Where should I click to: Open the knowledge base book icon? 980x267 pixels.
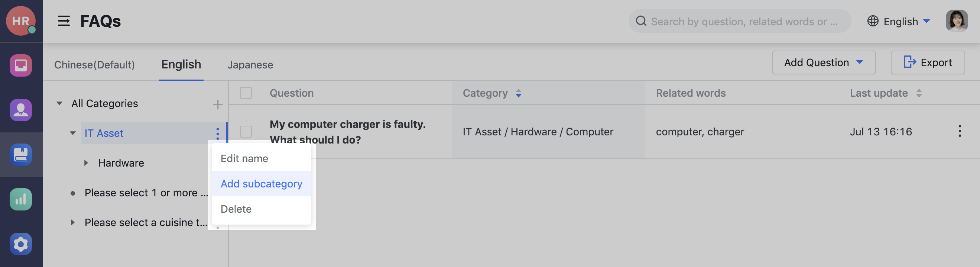(21, 155)
